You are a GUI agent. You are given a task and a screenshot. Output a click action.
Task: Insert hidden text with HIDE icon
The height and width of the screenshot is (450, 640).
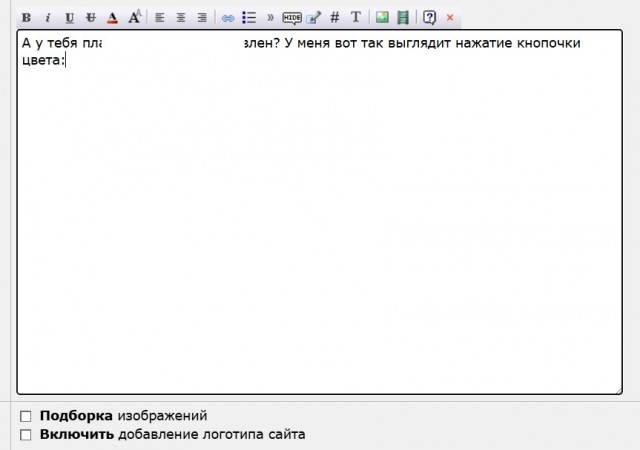click(292, 18)
